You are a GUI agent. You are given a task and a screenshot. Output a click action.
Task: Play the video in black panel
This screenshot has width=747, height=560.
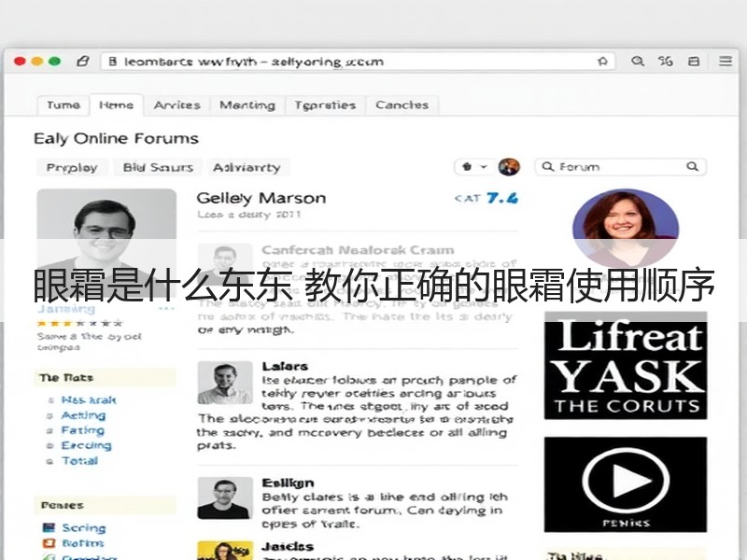[x=625, y=480]
